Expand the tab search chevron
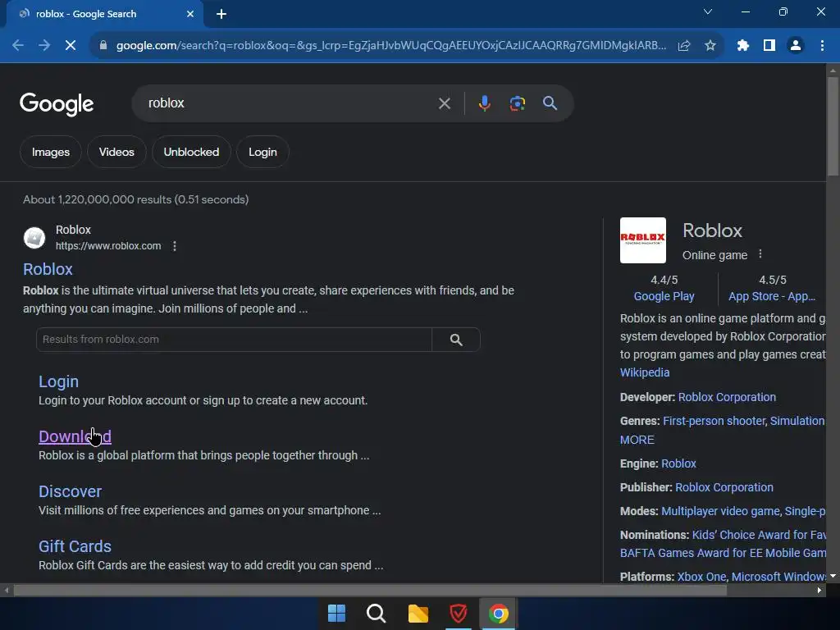840x630 pixels. click(x=708, y=11)
